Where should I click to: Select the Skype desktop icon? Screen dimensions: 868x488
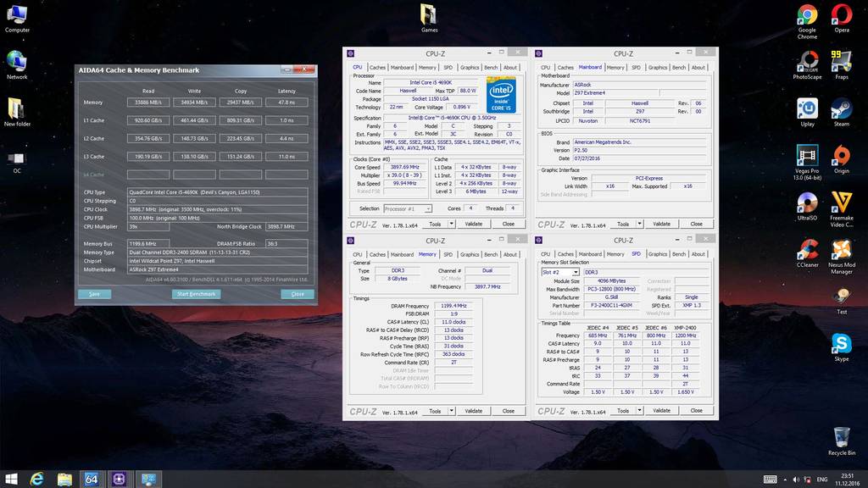[842, 347]
